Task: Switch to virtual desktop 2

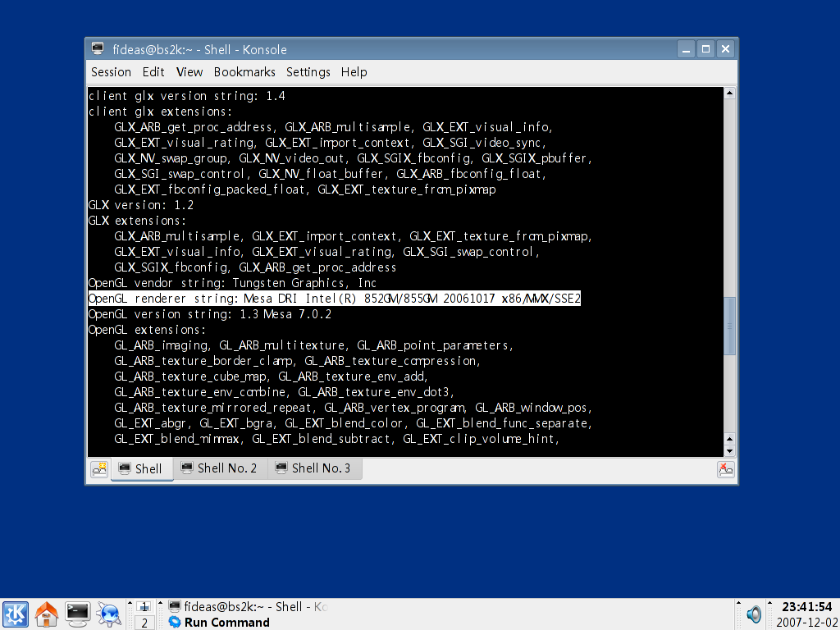Action: [144, 622]
